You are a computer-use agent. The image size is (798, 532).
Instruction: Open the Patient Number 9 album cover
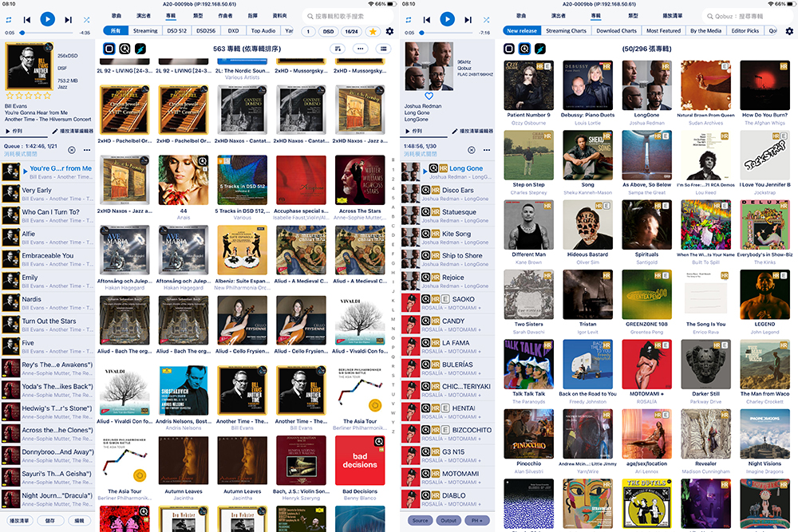(x=528, y=85)
